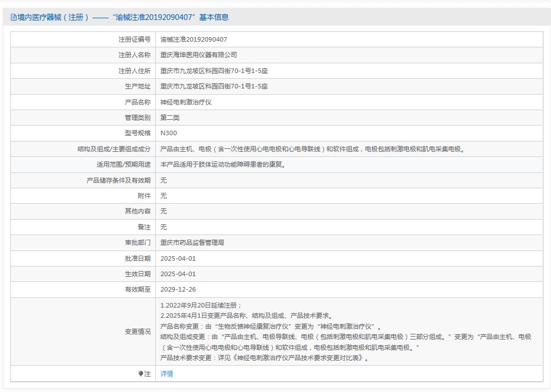551x392 pixels.
Task: Open the 详情 link in the 注 row
Action: point(167,374)
